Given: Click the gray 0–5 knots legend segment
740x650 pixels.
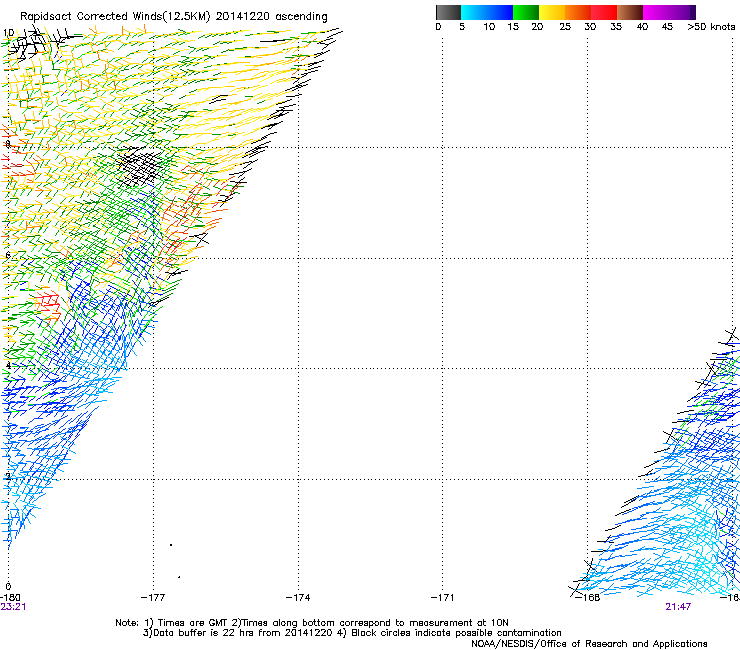Looking at the screenshot, I should click(x=448, y=12).
